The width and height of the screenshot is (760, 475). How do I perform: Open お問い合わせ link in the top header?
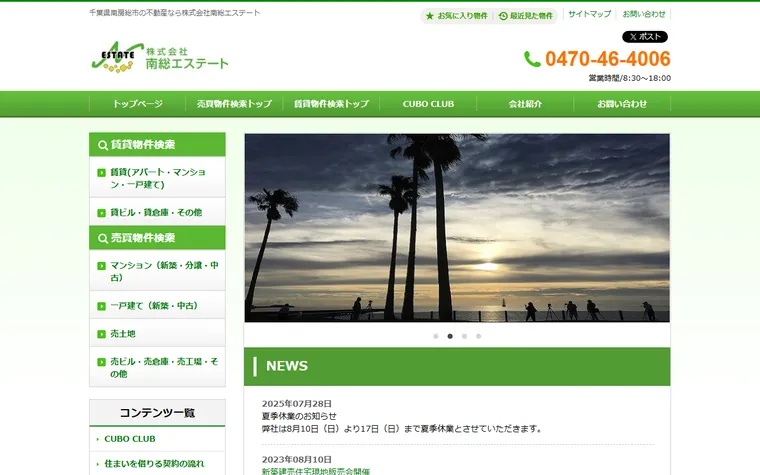[x=644, y=14]
